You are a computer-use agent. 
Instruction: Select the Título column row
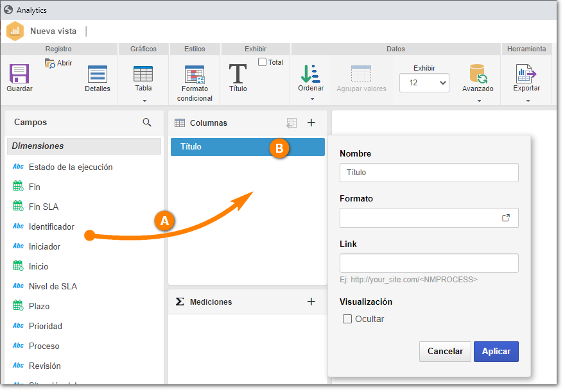pos(248,147)
